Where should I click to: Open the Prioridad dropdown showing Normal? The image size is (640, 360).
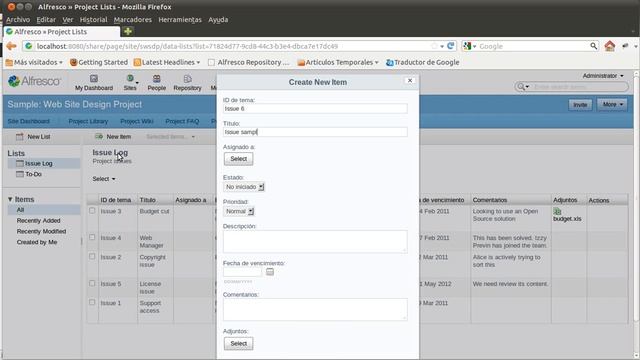pos(239,211)
